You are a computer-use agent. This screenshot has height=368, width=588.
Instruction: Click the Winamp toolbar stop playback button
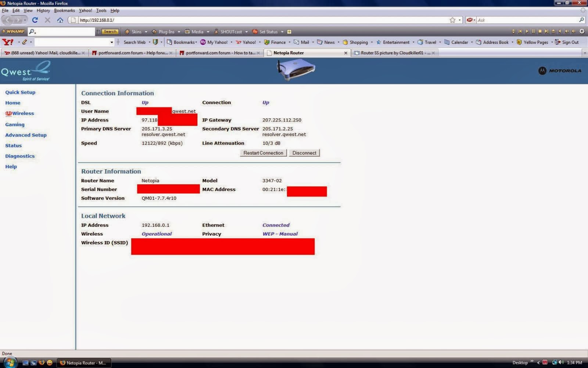[x=540, y=32]
